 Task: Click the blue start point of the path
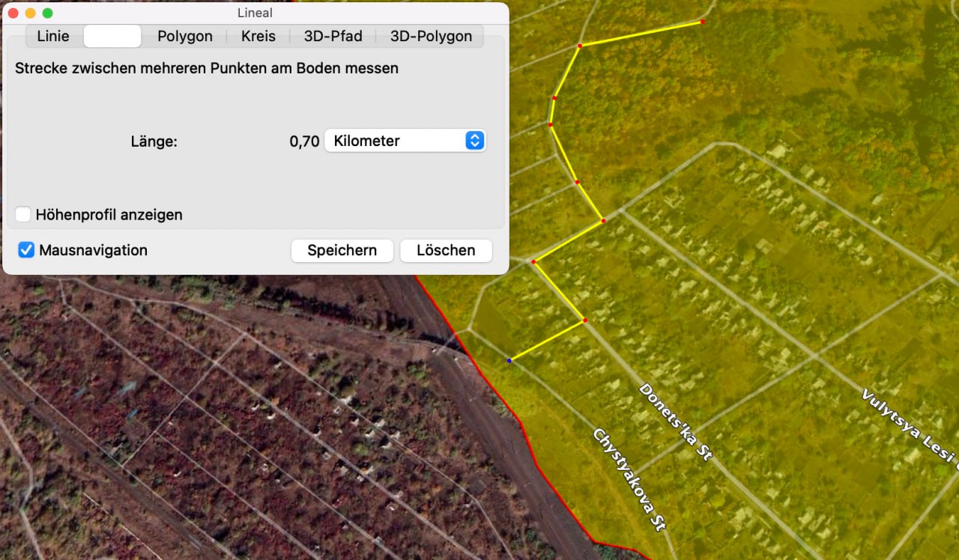point(509,361)
